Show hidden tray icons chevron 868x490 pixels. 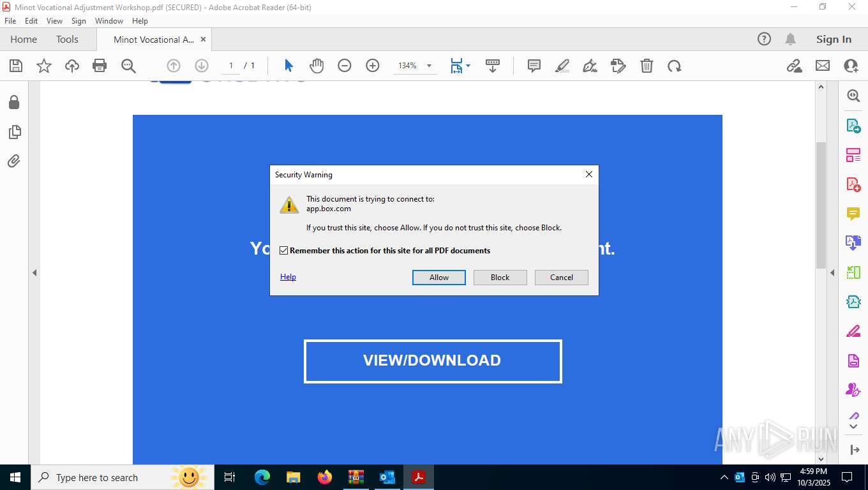724,477
